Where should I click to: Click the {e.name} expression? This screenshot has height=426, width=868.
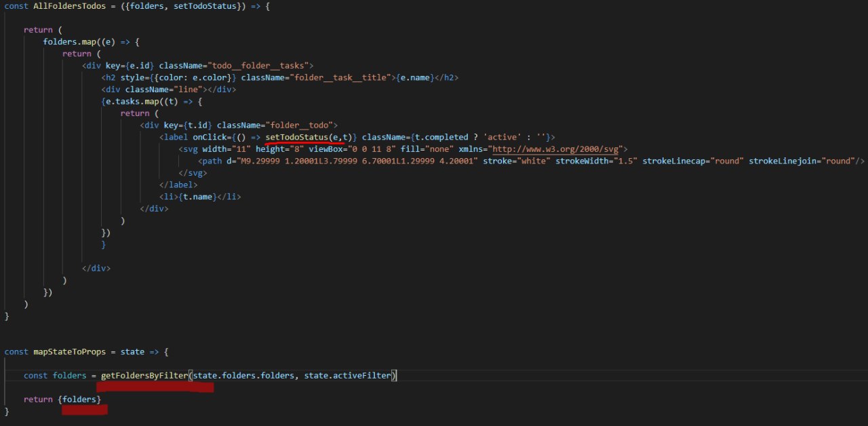pyautogui.click(x=414, y=78)
